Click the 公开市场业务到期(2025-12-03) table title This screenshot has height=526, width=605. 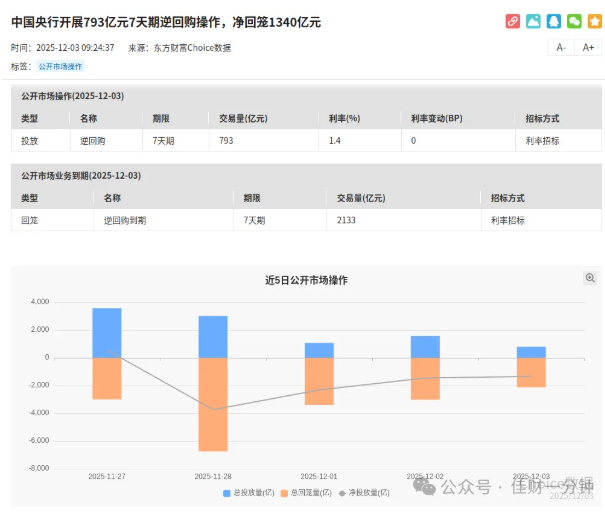point(81,176)
